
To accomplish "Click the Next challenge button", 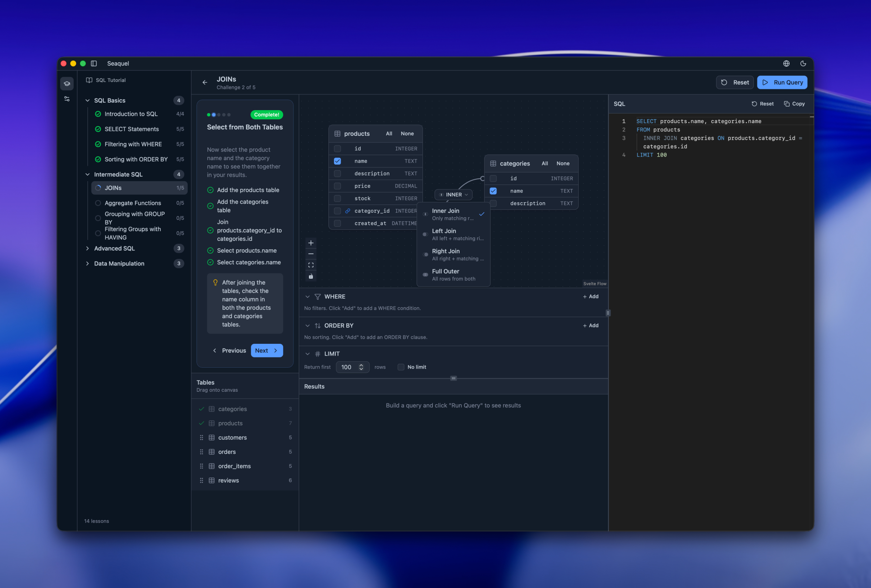I will pyautogui.click(x=267, y=351).
